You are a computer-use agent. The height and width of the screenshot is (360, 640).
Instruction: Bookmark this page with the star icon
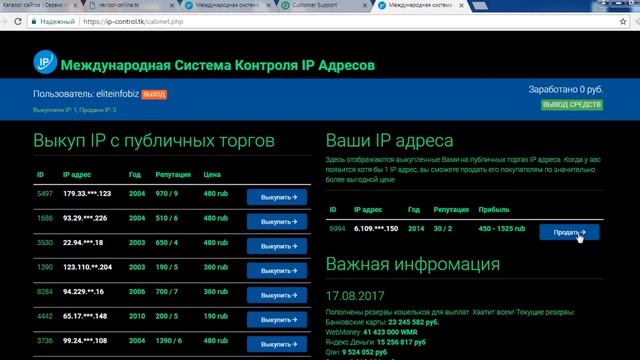pos(623,22)
